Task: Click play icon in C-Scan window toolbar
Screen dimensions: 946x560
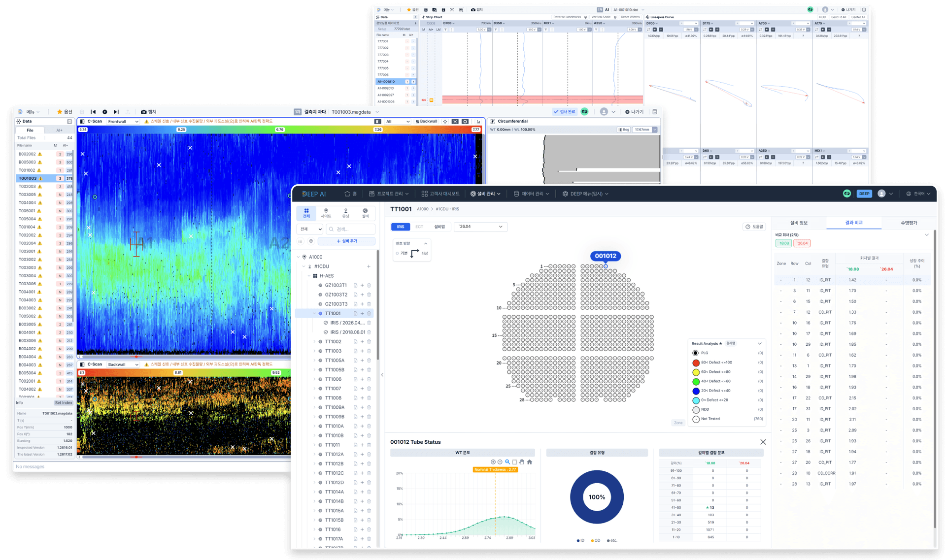Action: 104,112
